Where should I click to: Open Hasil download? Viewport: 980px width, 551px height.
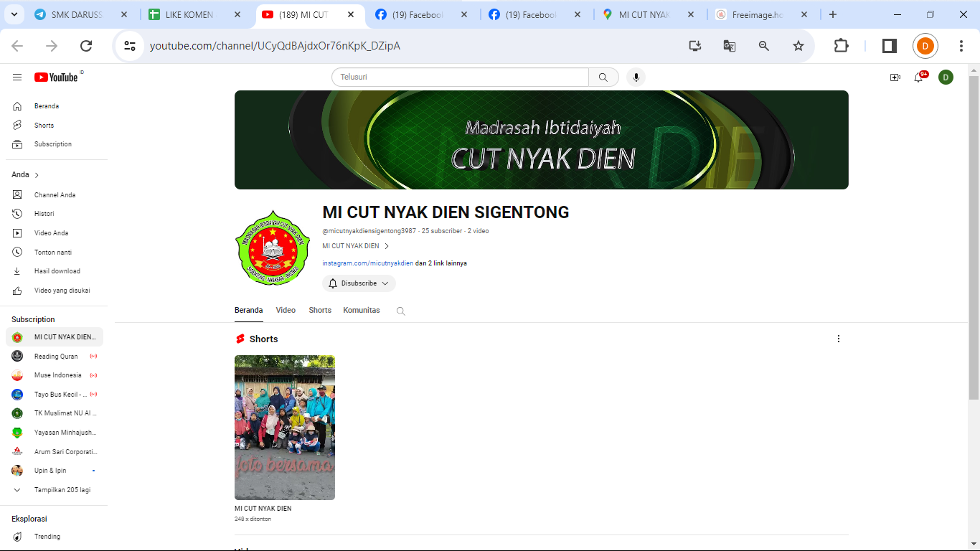[x=57, y=271]
